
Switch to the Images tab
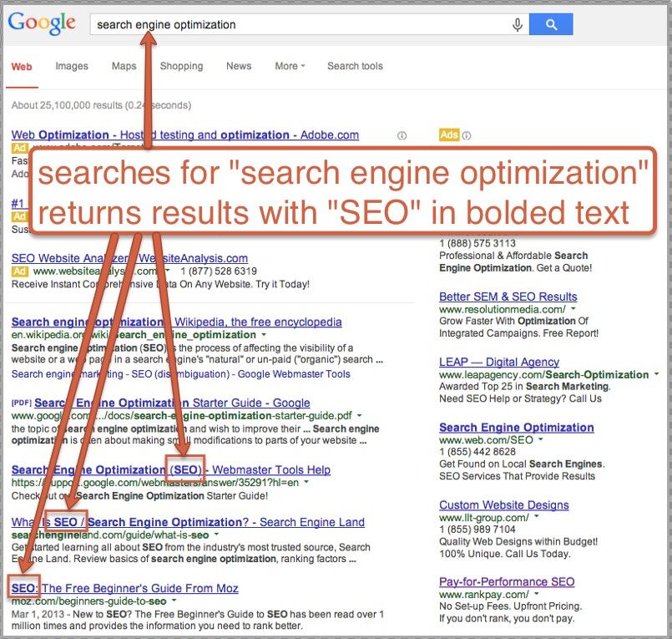[72, 66]
